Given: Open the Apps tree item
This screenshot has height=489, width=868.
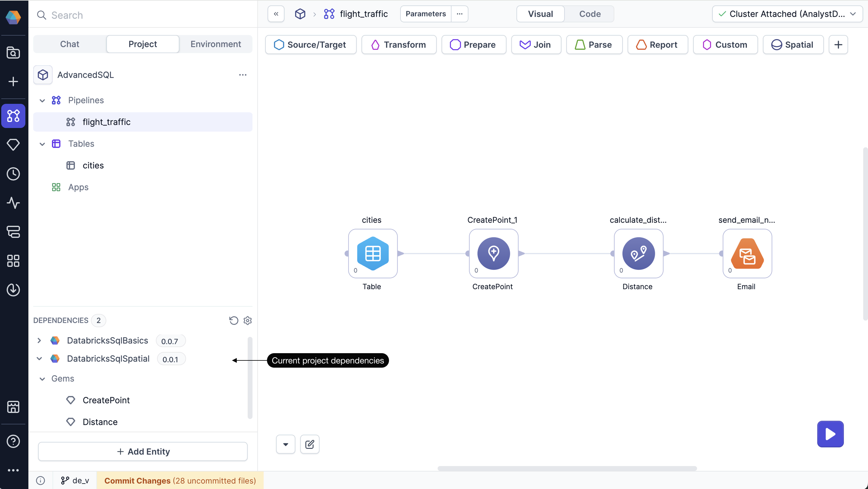Looking at the screenshot, I should pyautogui.click(x=143, y=187).
